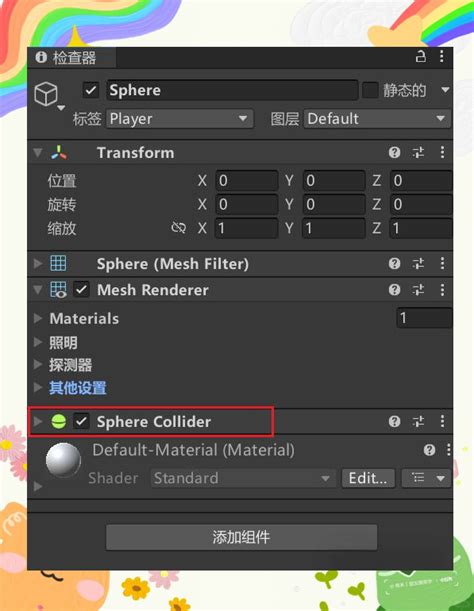Open Default-Material help icon
The width and height of the screenshot is (474, 611).
pyautogui.click(x=429, y=450)
